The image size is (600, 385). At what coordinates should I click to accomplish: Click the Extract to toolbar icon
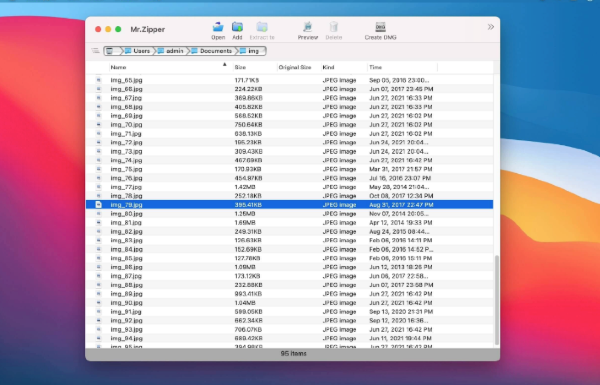pos(262,31)
